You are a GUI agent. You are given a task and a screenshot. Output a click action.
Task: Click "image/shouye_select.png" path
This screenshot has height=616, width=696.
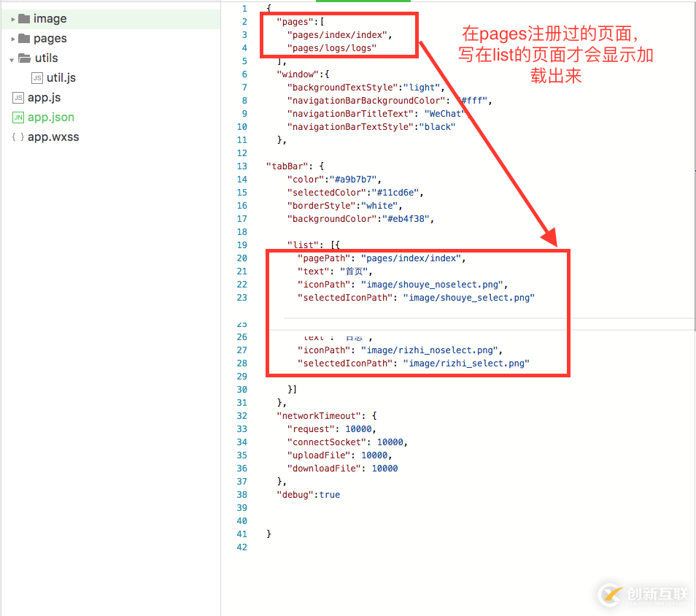click(x=468, y=298)
